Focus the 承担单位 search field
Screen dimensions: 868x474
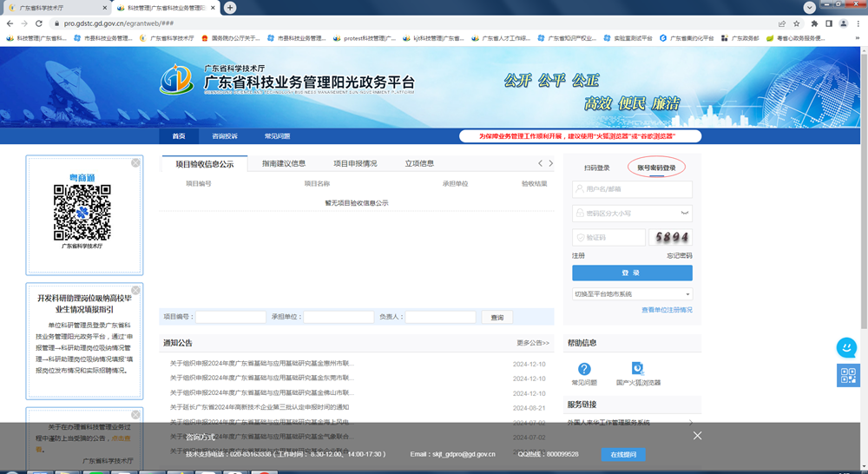click(x=339, y=317)
